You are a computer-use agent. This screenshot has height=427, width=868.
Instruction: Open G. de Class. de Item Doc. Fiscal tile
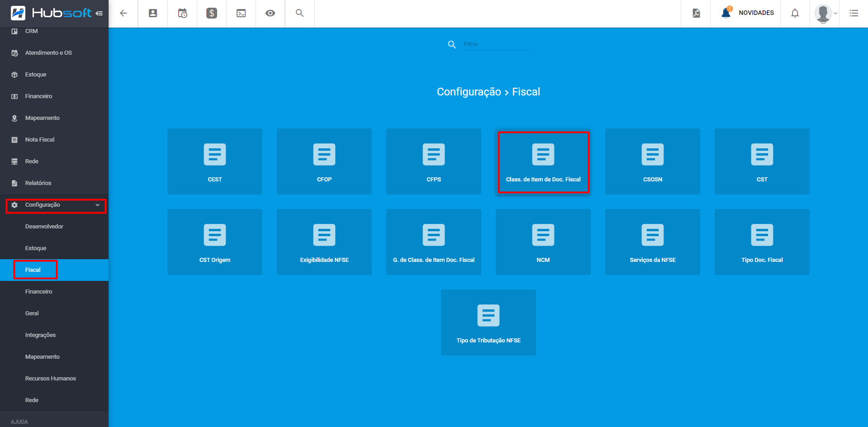(x=434, y=242)
